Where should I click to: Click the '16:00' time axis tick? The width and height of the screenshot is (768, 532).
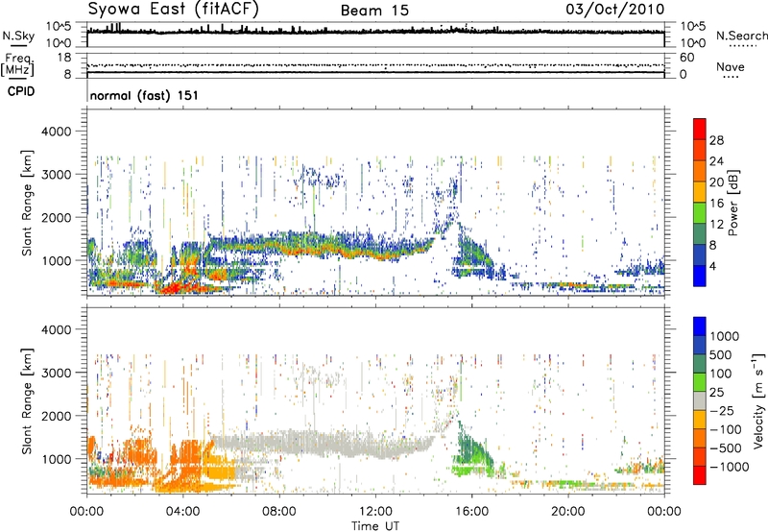point(471,512)
